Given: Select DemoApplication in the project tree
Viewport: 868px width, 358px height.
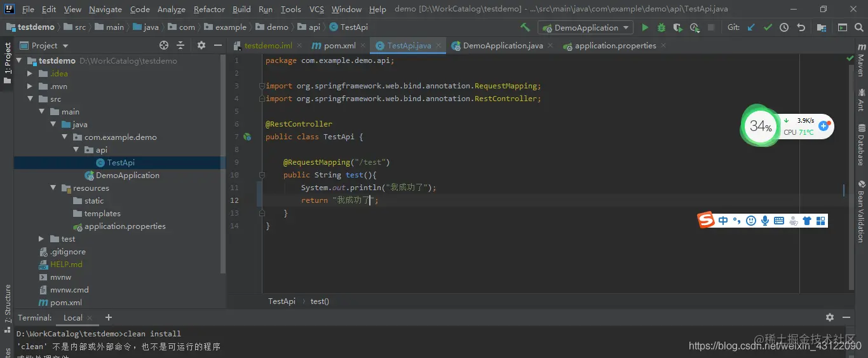Looking at the screenshot, I should [x=128, y=176].
